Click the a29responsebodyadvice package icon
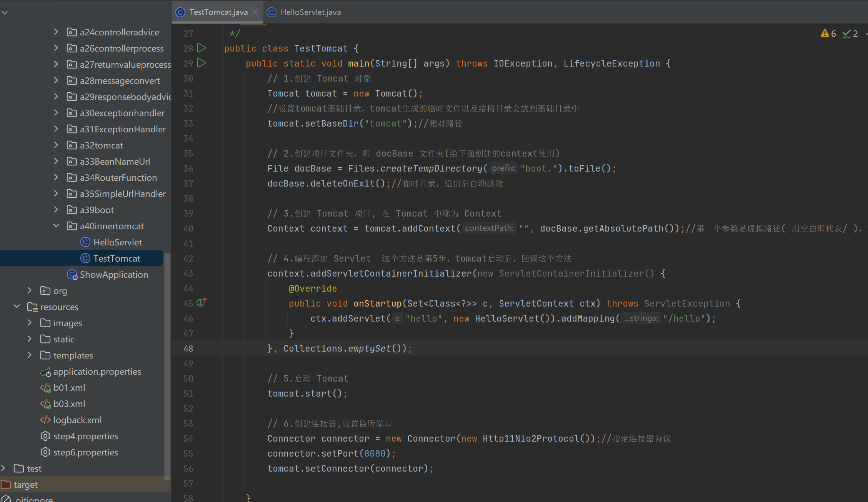 coord(72,97)
